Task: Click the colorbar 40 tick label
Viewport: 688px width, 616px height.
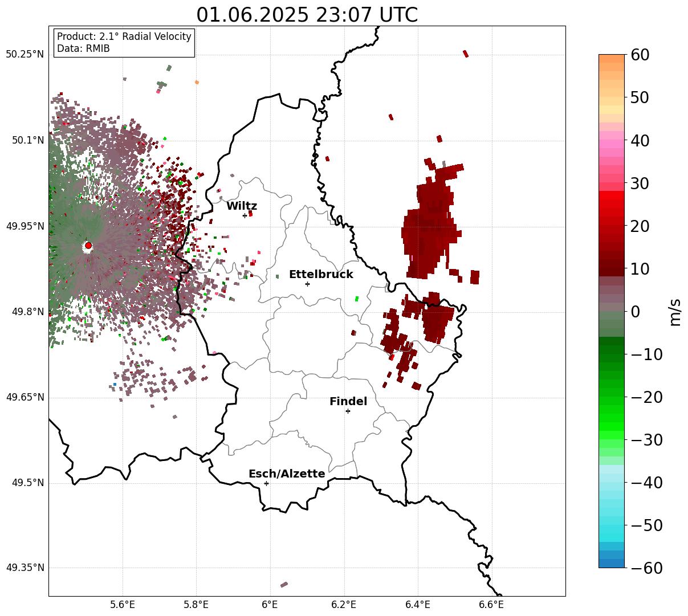Action: (x=640, y=140)
